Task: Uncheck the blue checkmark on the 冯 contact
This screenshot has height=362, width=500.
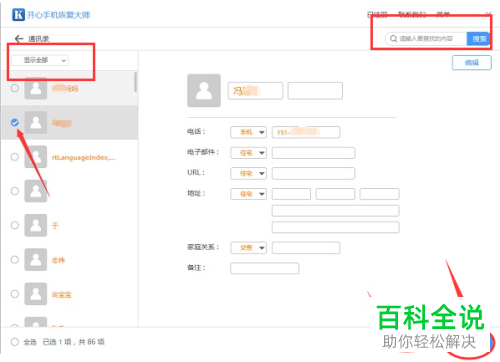Action: click(x=15, y=122)
